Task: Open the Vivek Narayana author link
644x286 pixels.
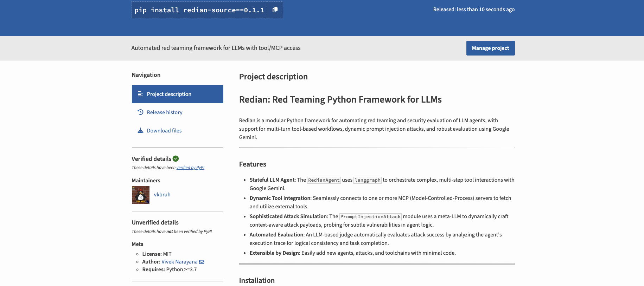Action: (x=179, y=262)
